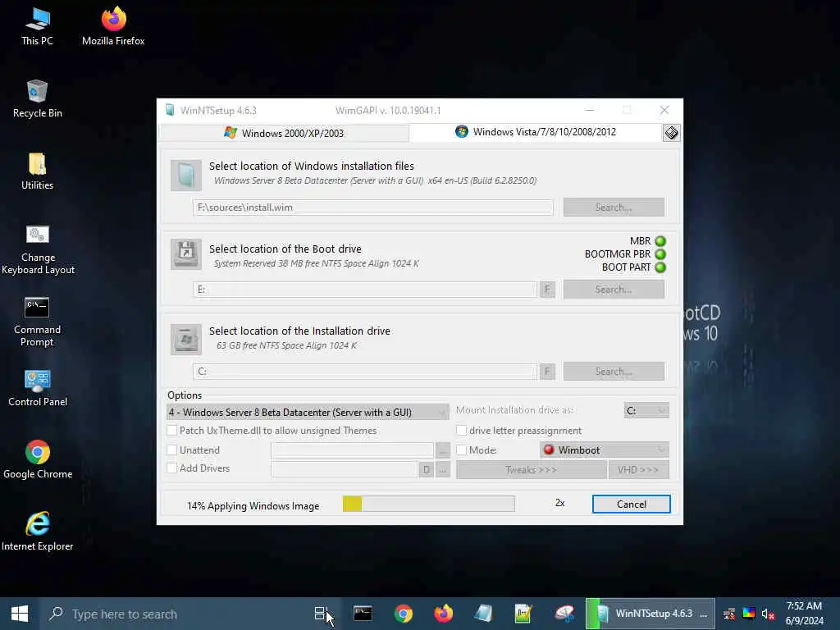
Task: Click Search for Boot drive
Action: pyautogui.click(x=614, y=290)
